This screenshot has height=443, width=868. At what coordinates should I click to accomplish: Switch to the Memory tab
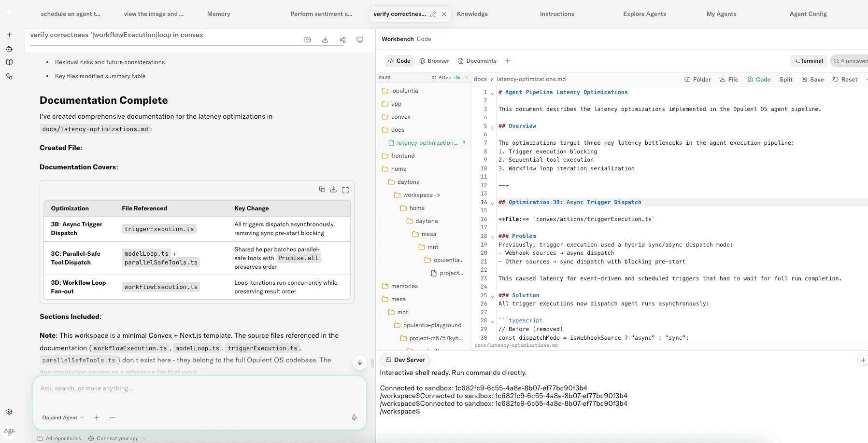click(219, 14)
